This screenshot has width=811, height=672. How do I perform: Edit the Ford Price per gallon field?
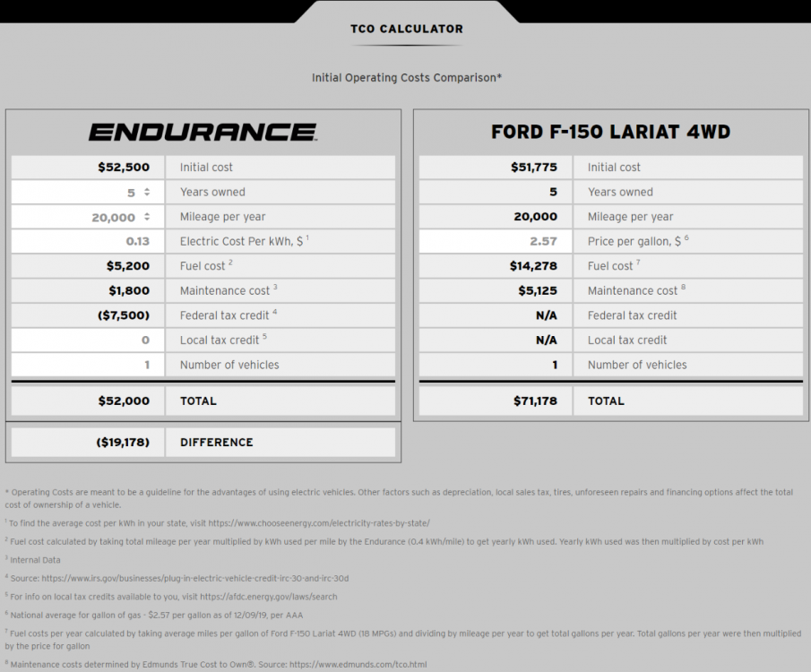click(496, 241)
